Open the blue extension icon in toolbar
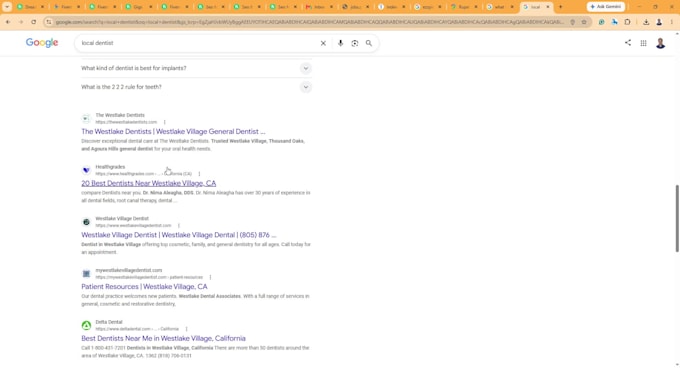This screenshot has width=680, height=368. tap(615, 22)
